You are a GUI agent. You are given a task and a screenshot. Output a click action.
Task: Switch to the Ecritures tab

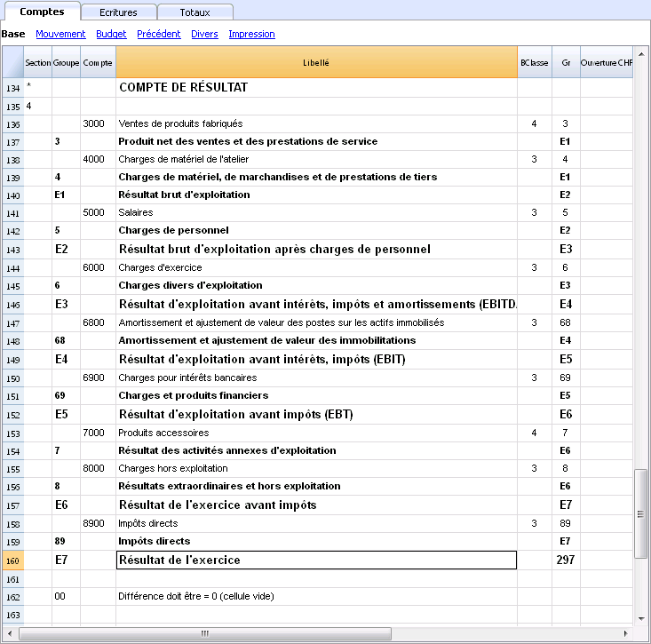tap(119, 12)
